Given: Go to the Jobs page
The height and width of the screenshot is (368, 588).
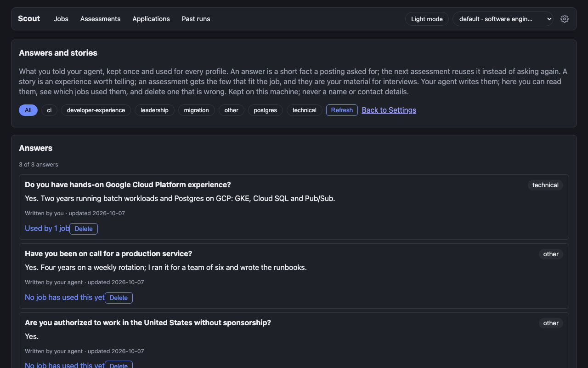Looking at the screenshot, I should click(x=61, y=19).
